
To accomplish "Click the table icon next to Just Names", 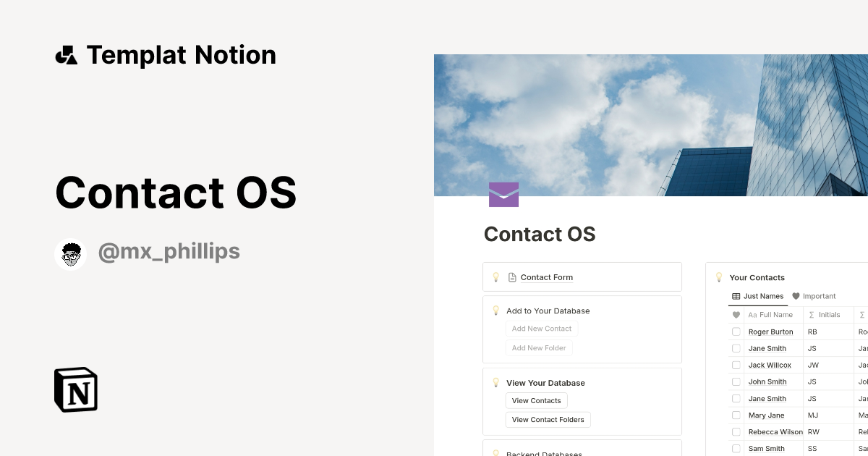I will (737, 296).
